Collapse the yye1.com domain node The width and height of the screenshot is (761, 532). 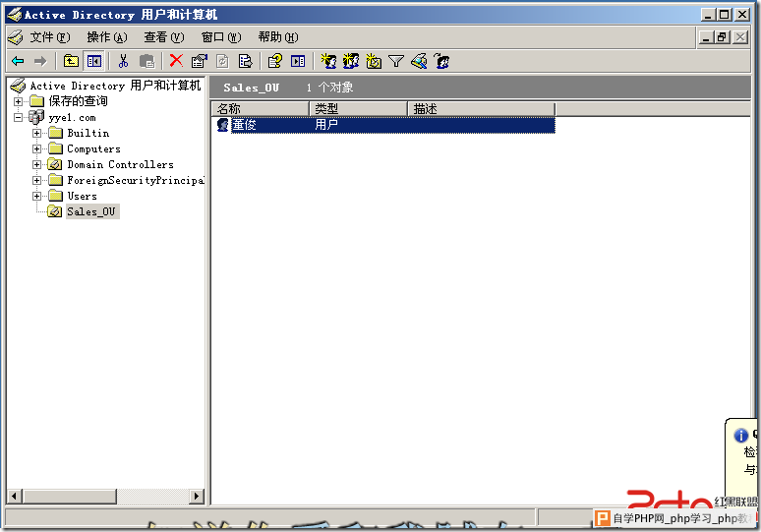[x=18, y=117]
